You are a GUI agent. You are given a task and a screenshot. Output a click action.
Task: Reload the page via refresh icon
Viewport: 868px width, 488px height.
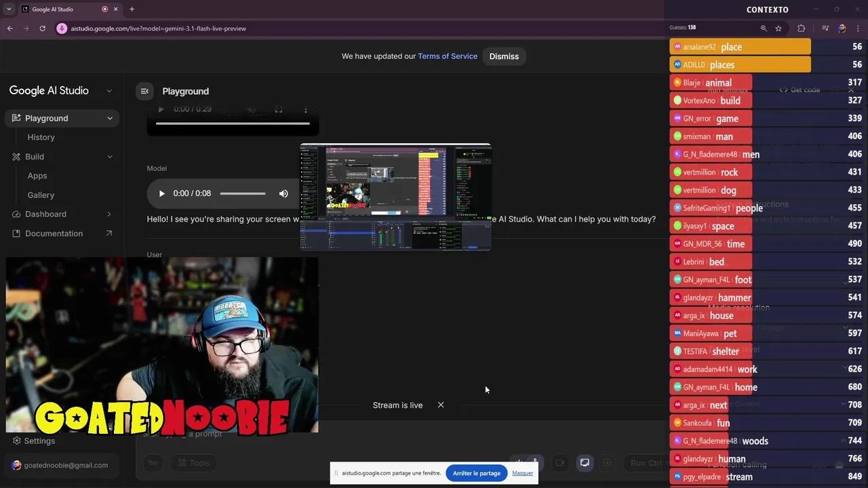click(42, 28)
